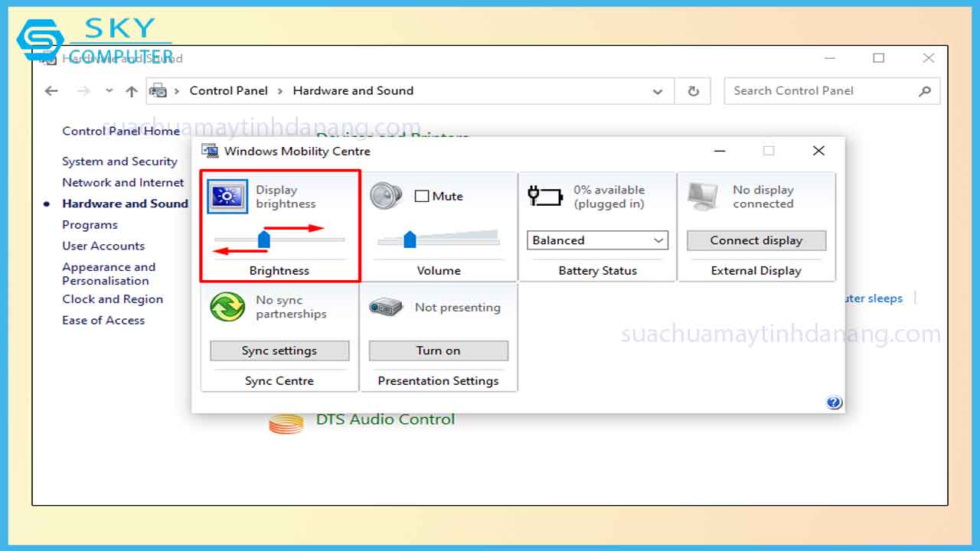This screenshot has width=980, height=551.
Task: Click the green Sync Centre icon
Action: (227, 307)
